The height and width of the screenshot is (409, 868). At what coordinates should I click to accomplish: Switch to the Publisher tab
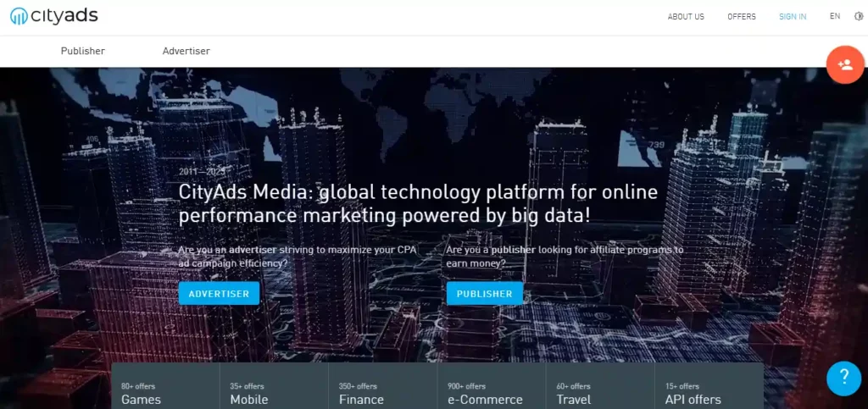pos(83,51)
